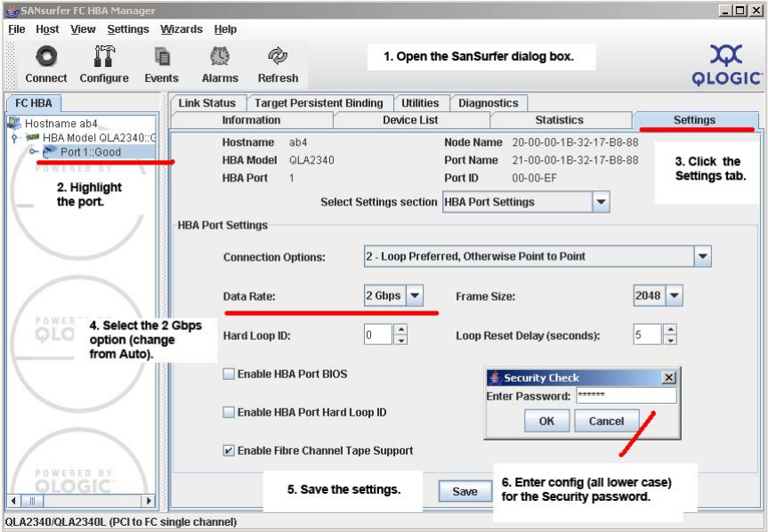Uncheck Enable Fibre Channel Tape Support
768x532 pixels.
(x=228, y=450)
